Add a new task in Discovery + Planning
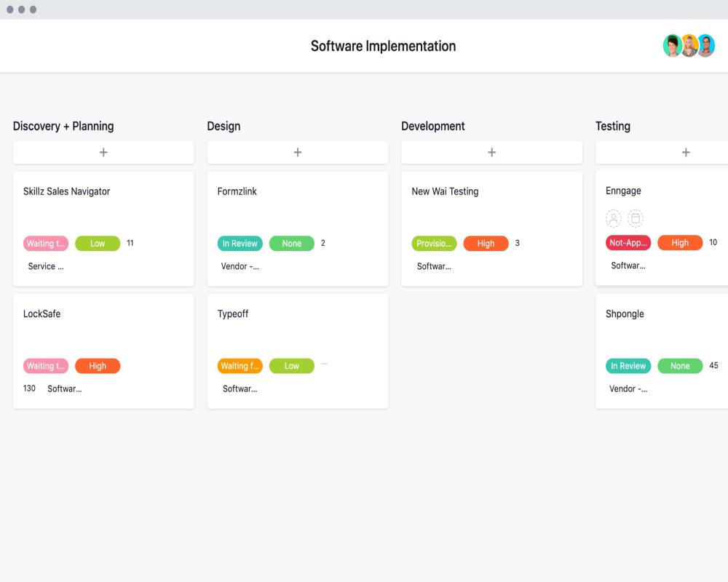 click(103, 152)
